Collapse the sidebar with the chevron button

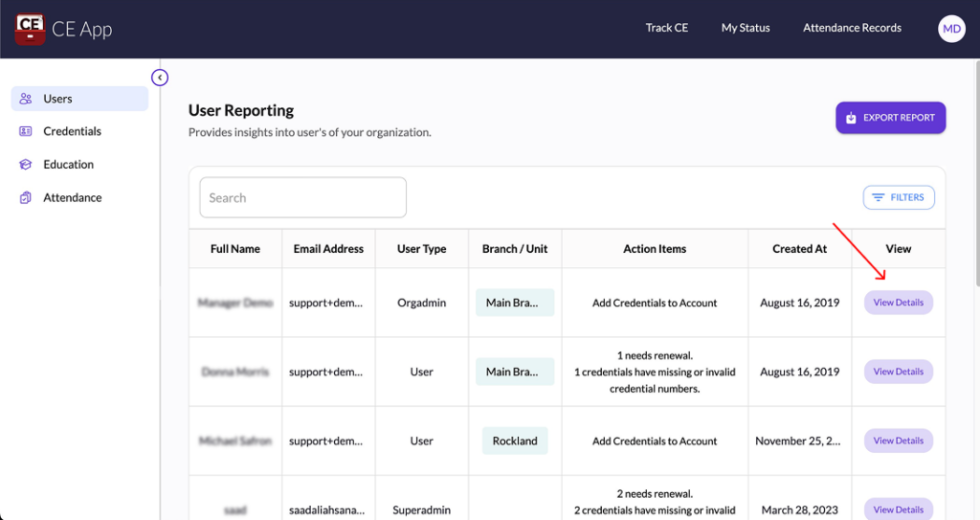[x=160, y=78]
